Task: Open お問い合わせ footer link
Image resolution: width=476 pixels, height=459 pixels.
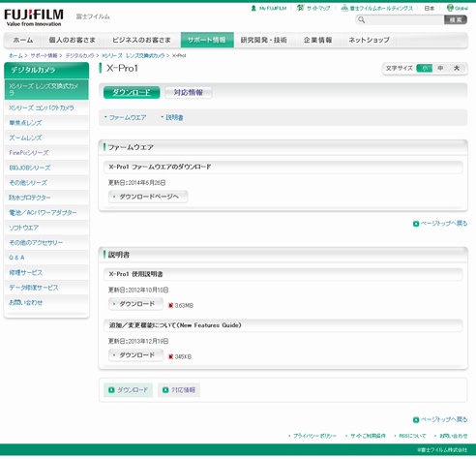Action: tap(453, 436)
